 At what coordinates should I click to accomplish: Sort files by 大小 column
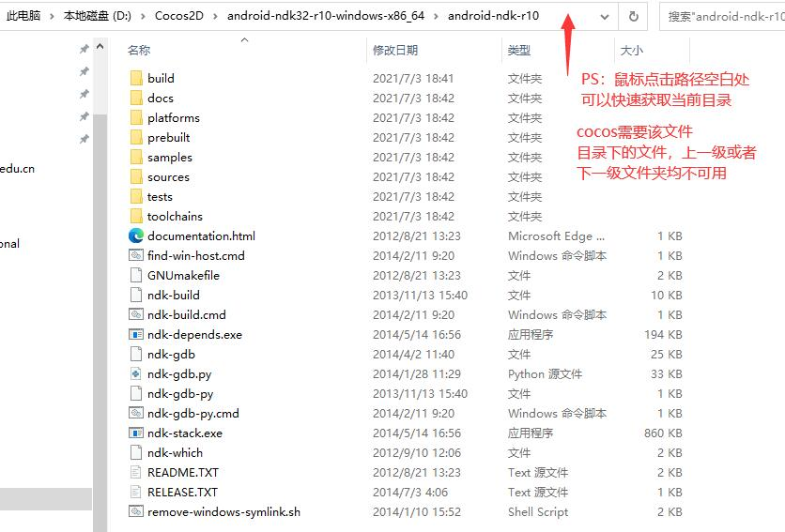(x=632, y=50)
